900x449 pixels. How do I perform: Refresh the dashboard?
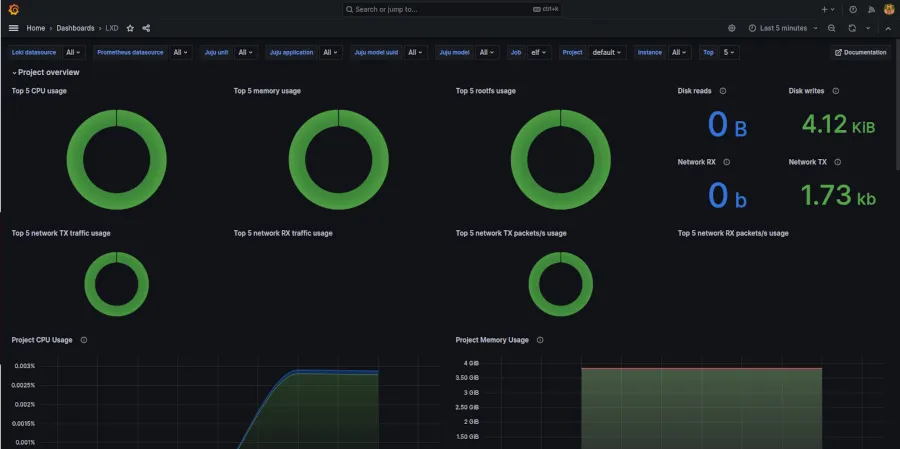(852, 28)
